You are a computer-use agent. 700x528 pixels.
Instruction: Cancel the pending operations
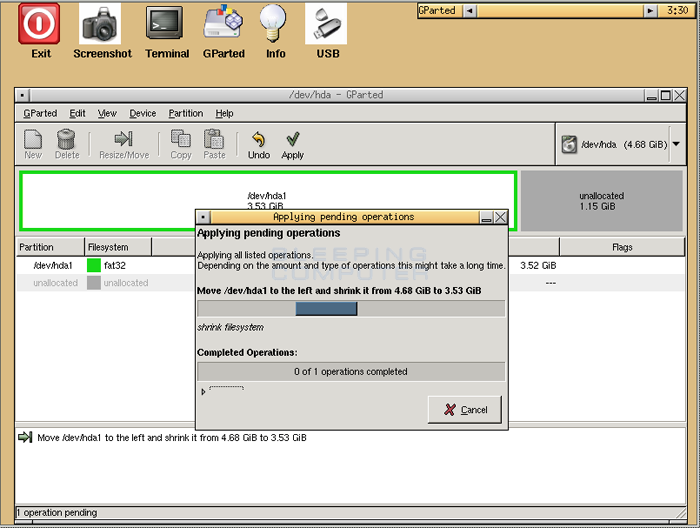click(x=465, y=409)
